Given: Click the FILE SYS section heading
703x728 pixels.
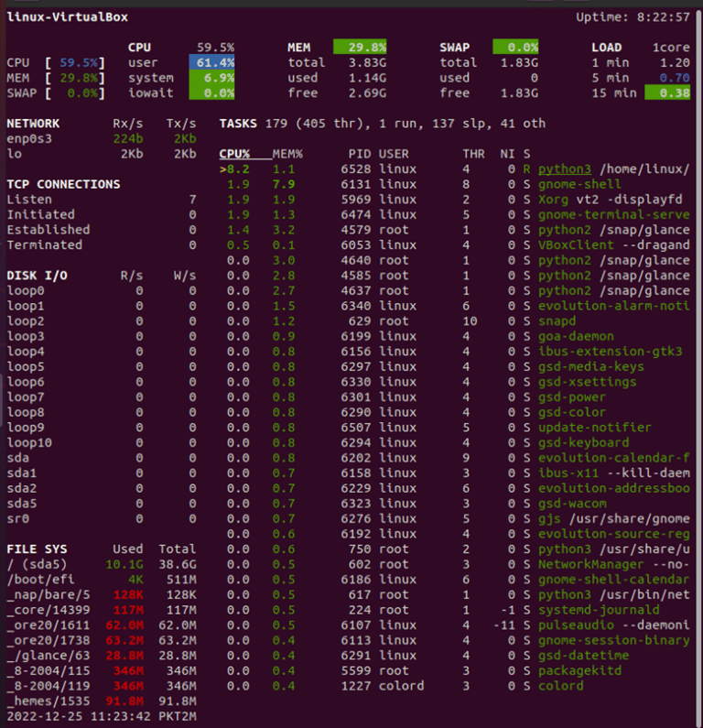Looking at the screenshot, I should coord(38,549).
